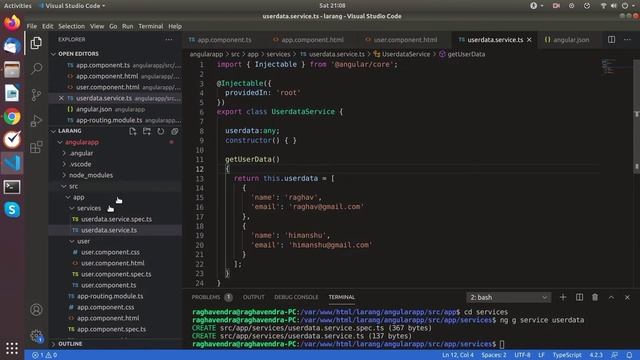This screenshot has width=640, height=360.
Task: Open the Accounts menu in the activity bar
Action: (x=36, y=310)
